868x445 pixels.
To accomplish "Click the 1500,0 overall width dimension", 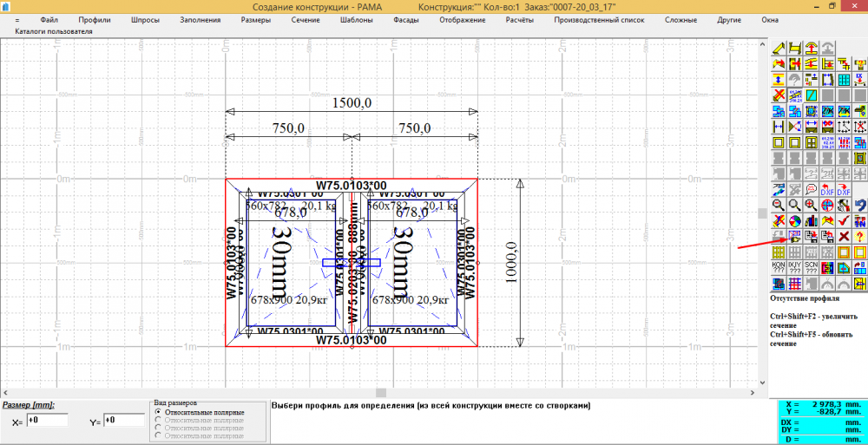I will click(x=352, y=103).
